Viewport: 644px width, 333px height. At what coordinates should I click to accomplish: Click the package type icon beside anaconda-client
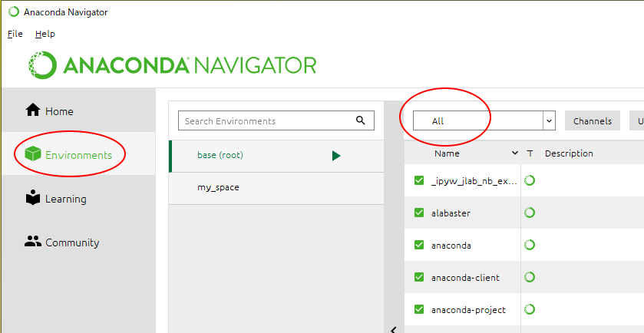[x=530, y=278]
